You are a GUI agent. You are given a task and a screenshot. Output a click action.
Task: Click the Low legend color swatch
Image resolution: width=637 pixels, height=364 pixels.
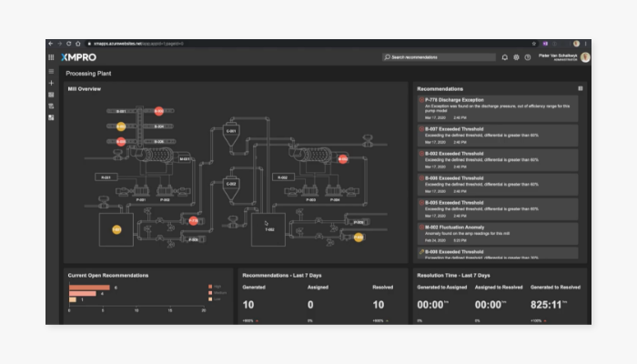[x=210, y=298]
